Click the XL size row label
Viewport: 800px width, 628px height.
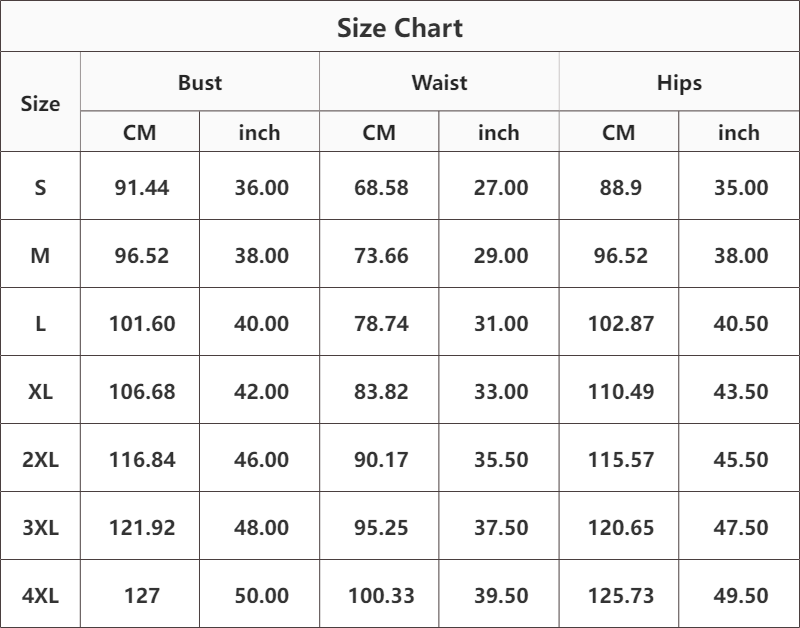click(40, 392)
